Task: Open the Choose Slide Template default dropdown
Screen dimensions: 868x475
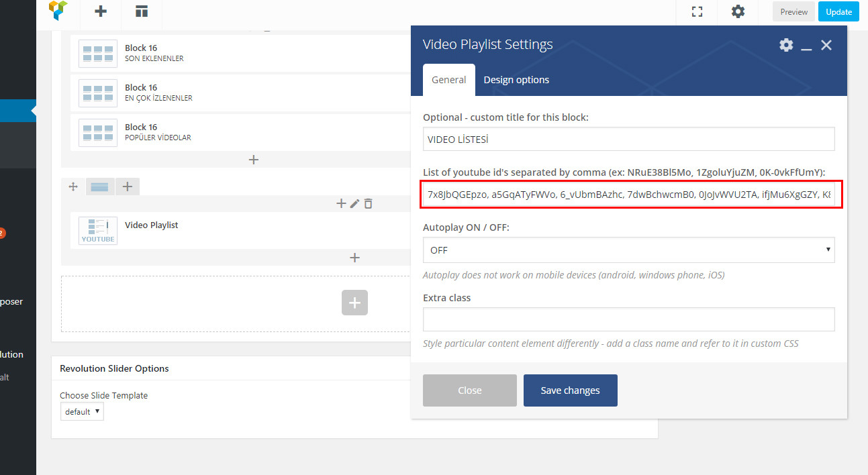Action: tap(82, 411)
